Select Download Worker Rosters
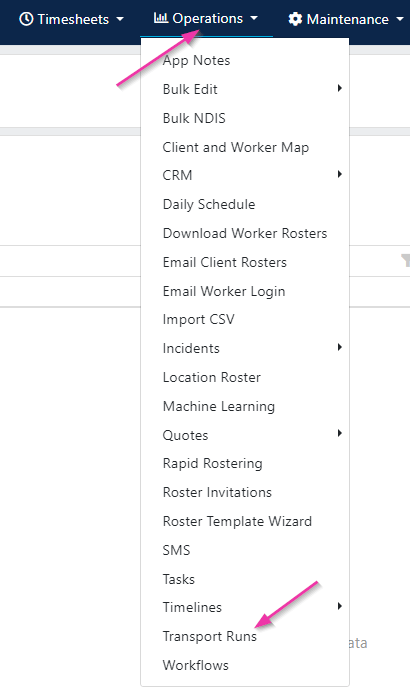Viewport: 410px width, 695px height. [245, 233]
